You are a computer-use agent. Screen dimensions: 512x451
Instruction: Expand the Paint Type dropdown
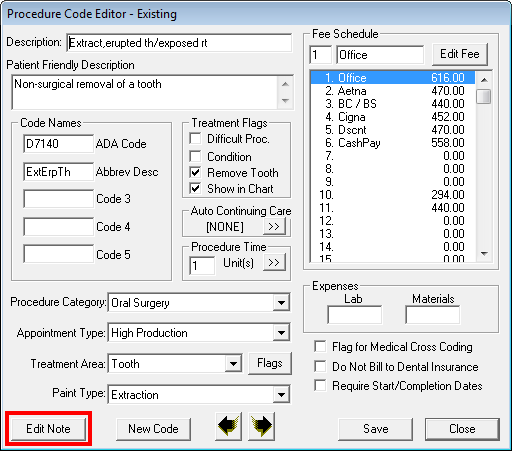(x=281, y=395)
